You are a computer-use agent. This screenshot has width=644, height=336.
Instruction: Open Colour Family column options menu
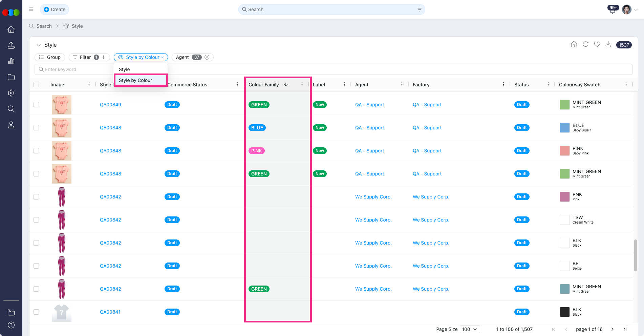tap(302, 85)
